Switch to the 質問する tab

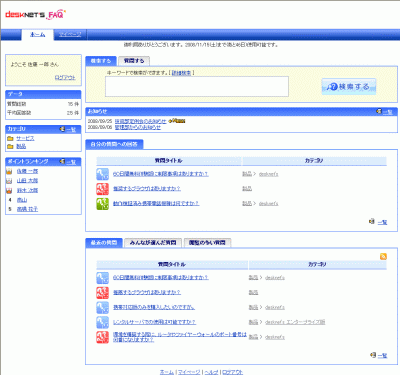pyautogui.click(x=134, y=61)
